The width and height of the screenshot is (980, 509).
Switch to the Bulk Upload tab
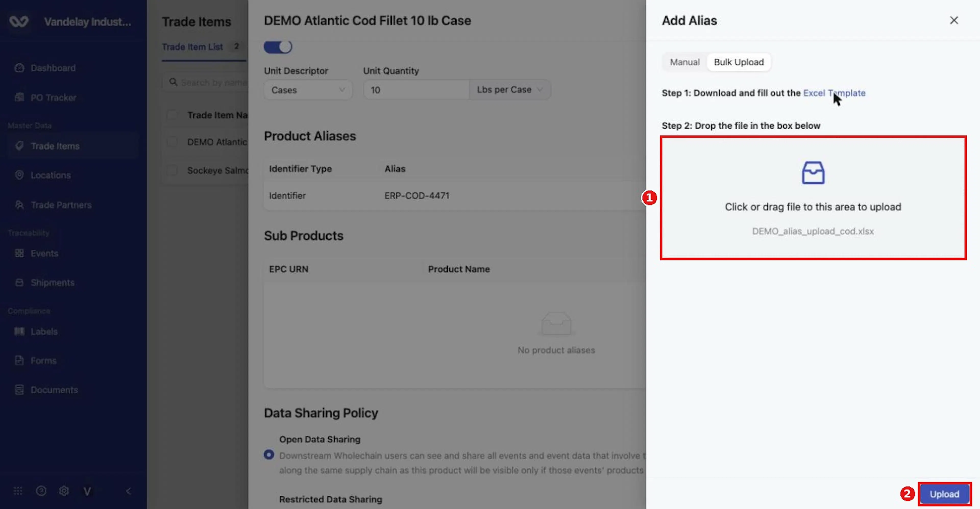pyautogui.click(x=738, y=62)
